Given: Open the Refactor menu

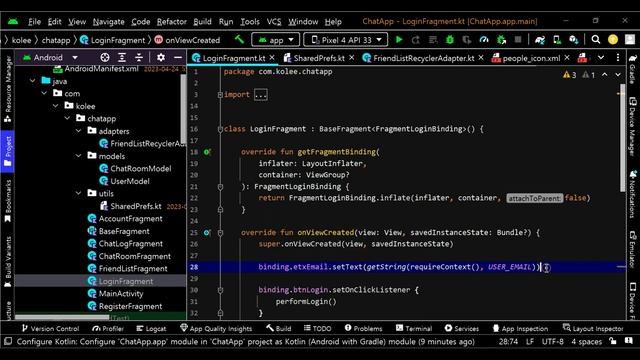Looking at the screenshot, I should 171,22.
